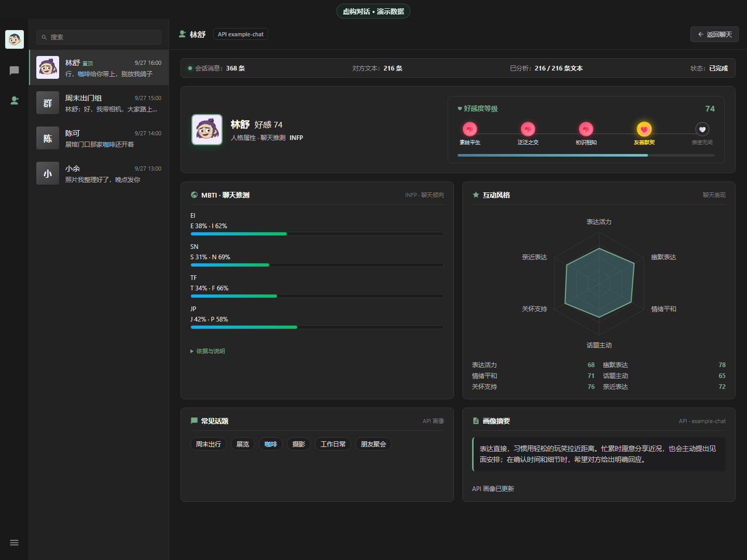The width and height of the screenshot is (747, 560).
Task: Open the 林舒 conversation in chat list
Action: [x=99, y=67]
